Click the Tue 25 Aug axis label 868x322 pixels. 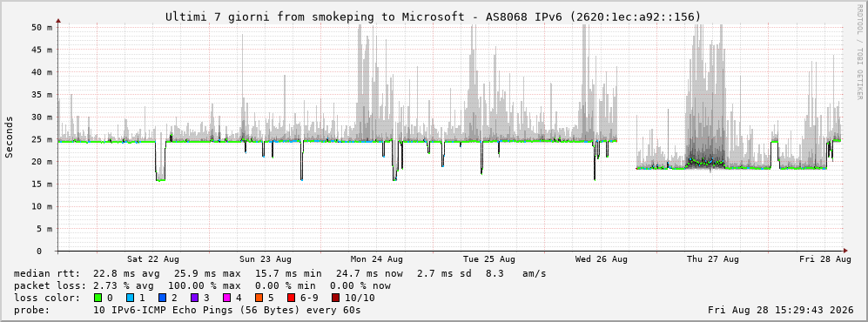488,259
